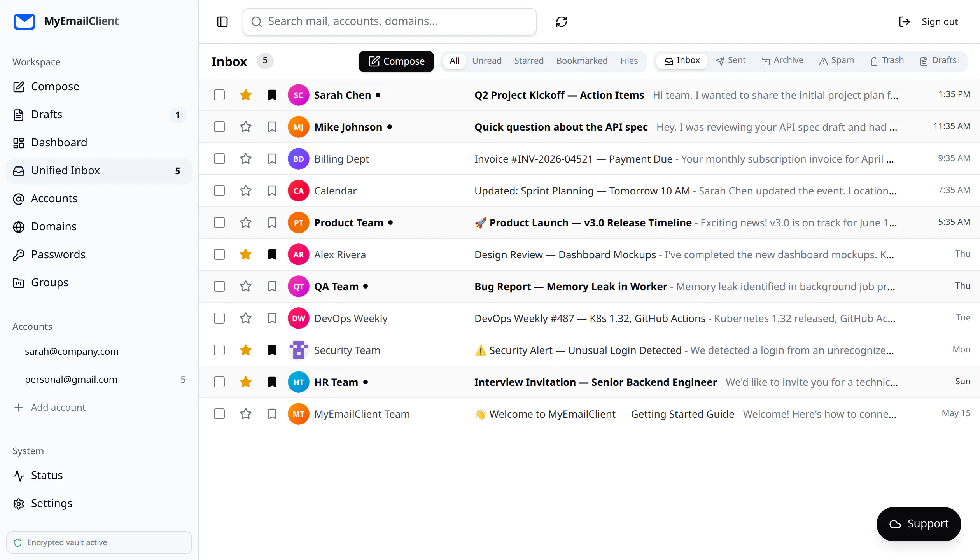Filter by Starred emails
Viewport: 980px width, 560px height.
pyautogui.click(x=529, y=61)
